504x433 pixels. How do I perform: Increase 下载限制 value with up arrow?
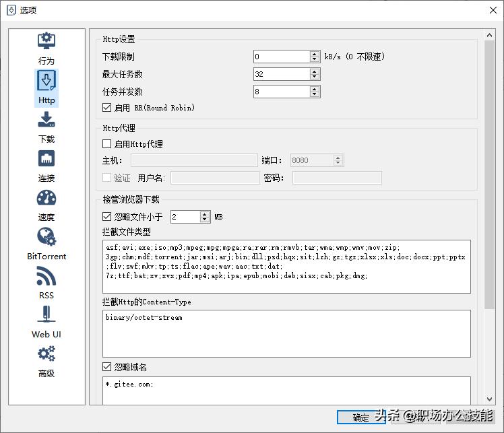[x=315, y=54]
